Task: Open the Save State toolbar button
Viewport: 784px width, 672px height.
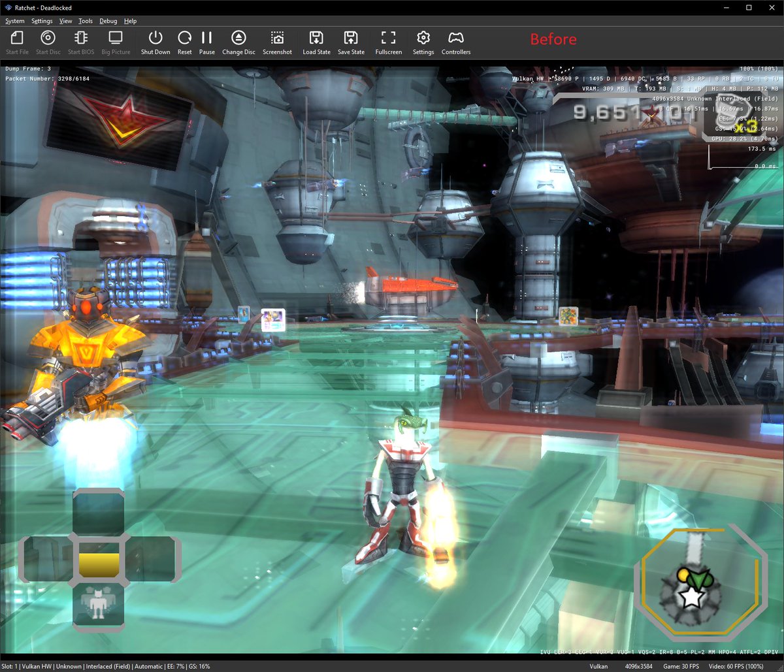Action: click(351, 43)
